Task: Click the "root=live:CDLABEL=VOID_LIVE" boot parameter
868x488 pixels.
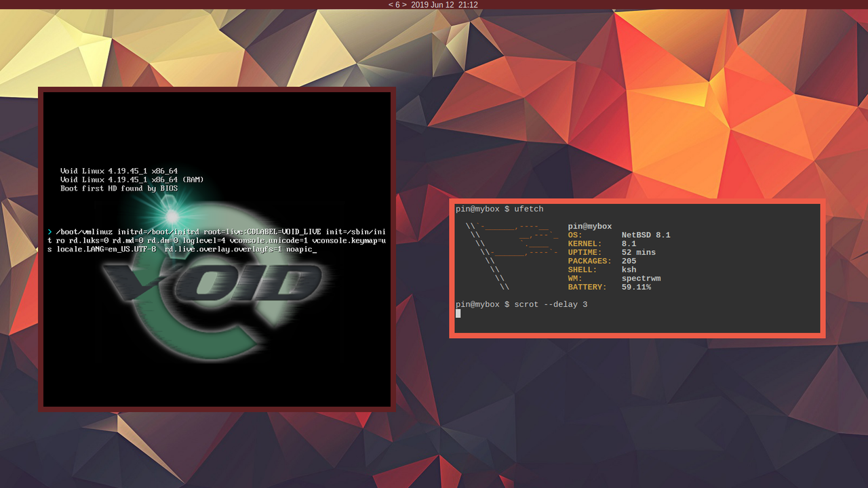Action: (x=262, y=232)
